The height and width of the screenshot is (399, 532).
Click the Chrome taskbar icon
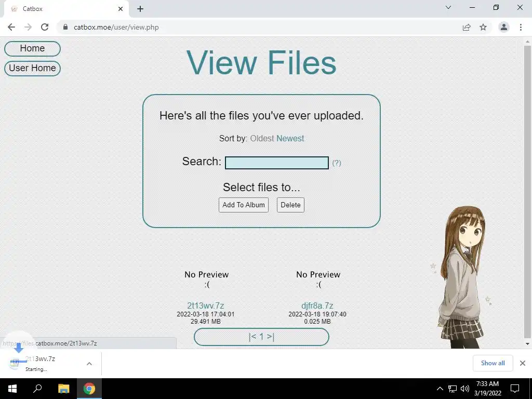[x=89, y=389]
